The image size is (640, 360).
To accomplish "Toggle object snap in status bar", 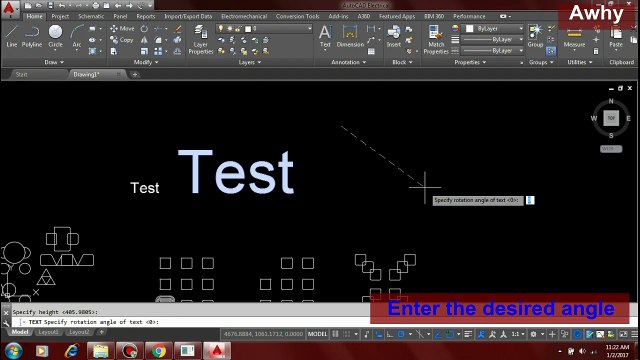I will 449,334.
